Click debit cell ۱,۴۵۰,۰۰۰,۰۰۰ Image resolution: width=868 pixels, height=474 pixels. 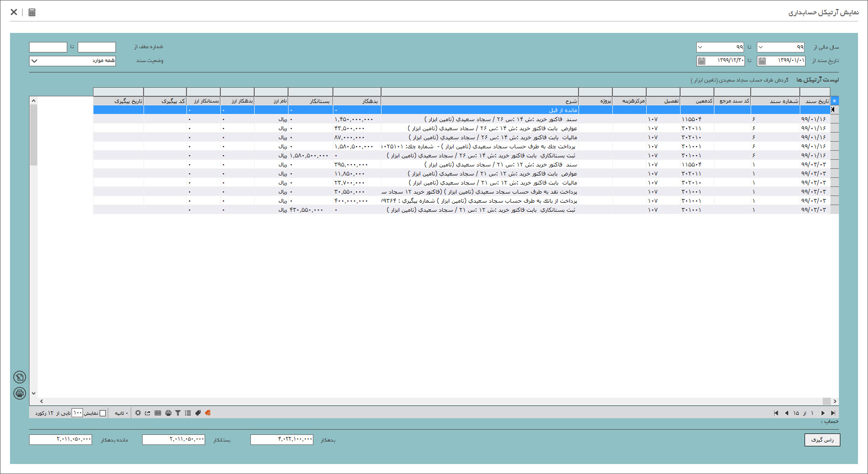[357, 119]
